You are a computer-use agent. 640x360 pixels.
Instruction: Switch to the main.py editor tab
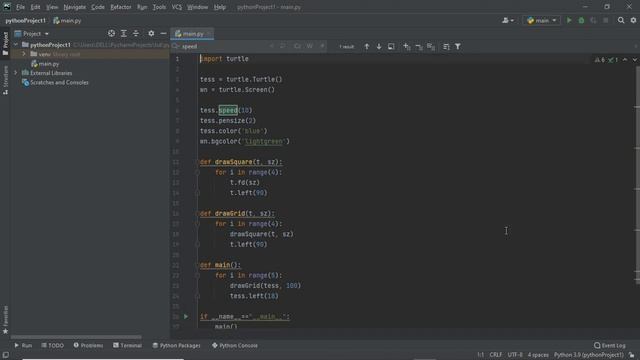point(192,33)
